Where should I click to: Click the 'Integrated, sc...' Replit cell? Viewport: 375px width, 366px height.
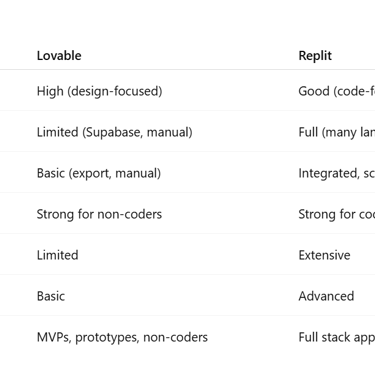336,173
